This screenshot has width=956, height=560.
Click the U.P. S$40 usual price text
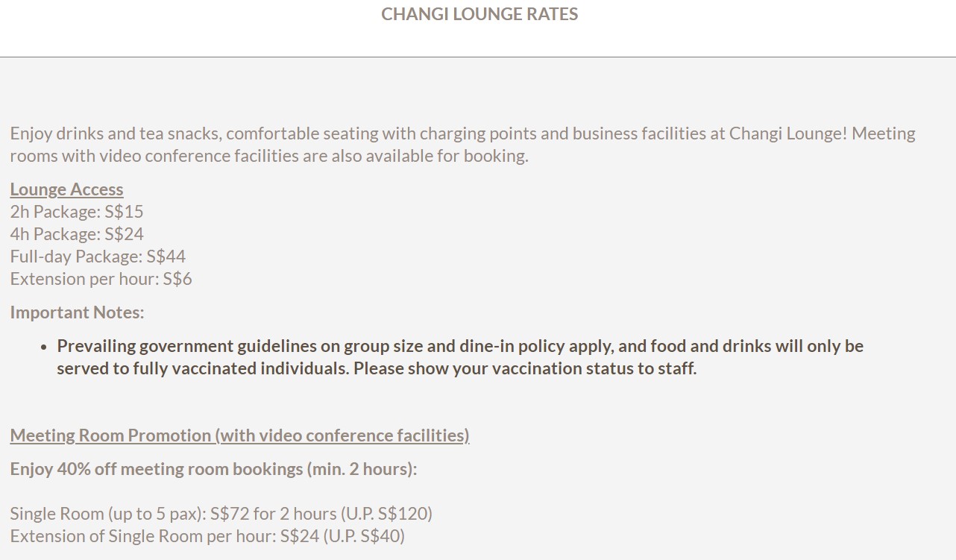click(364, 536)
